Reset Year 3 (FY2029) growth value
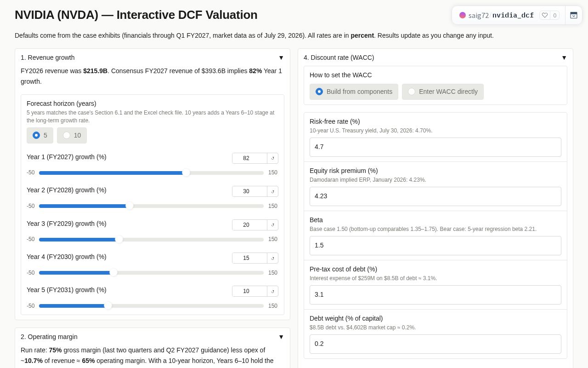 272,225
